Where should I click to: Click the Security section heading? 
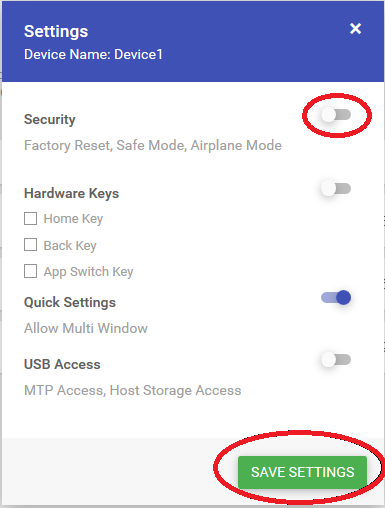pyautogui.click(x=50, y=120)
